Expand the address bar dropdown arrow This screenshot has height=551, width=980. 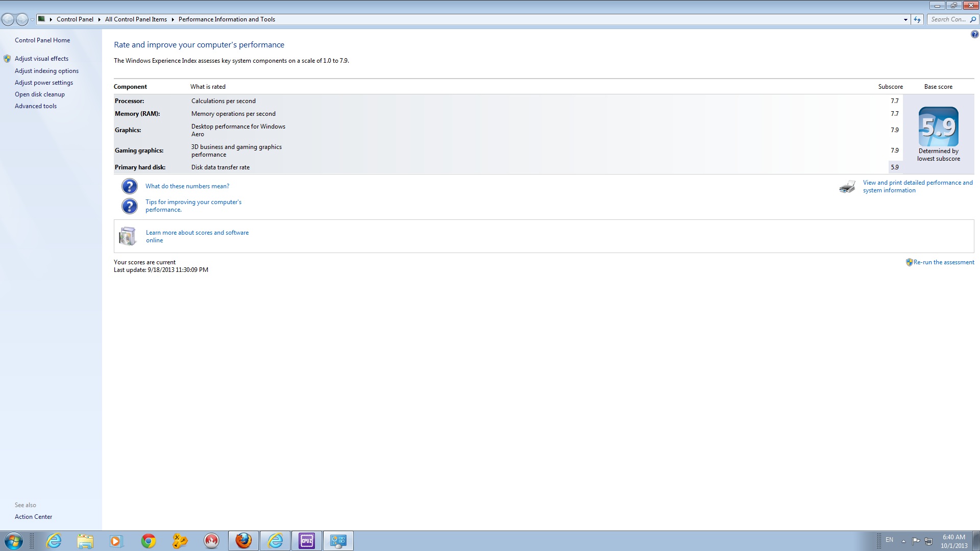tap(905, 19)
